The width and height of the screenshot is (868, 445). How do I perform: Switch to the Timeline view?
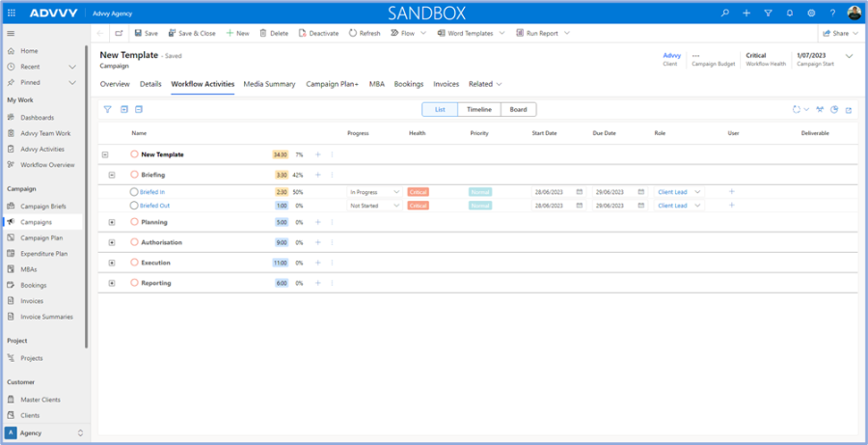[x=478, y=109]
